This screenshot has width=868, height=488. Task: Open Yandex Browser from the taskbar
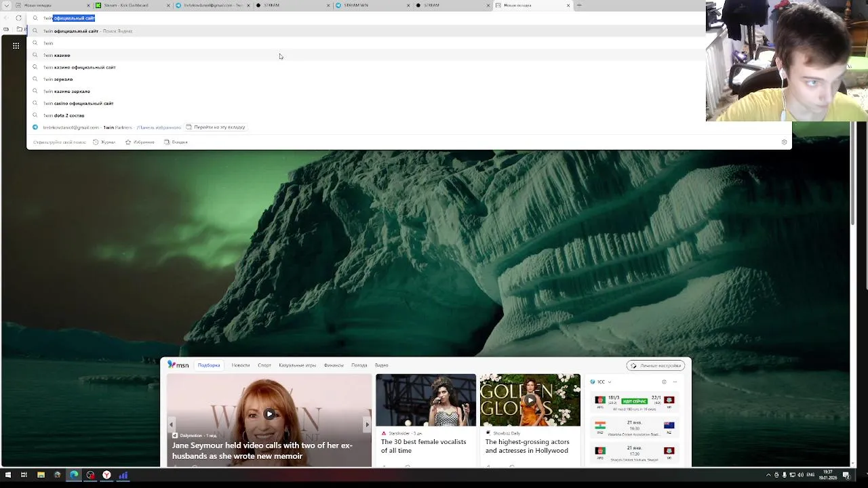click(x=106, y=475)
